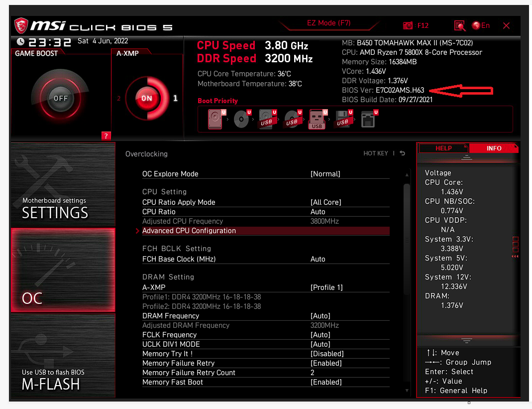Click the question mark under GAME BOOST
The image size is (532, 409).
pyautogui.click(x=106, y=136)
